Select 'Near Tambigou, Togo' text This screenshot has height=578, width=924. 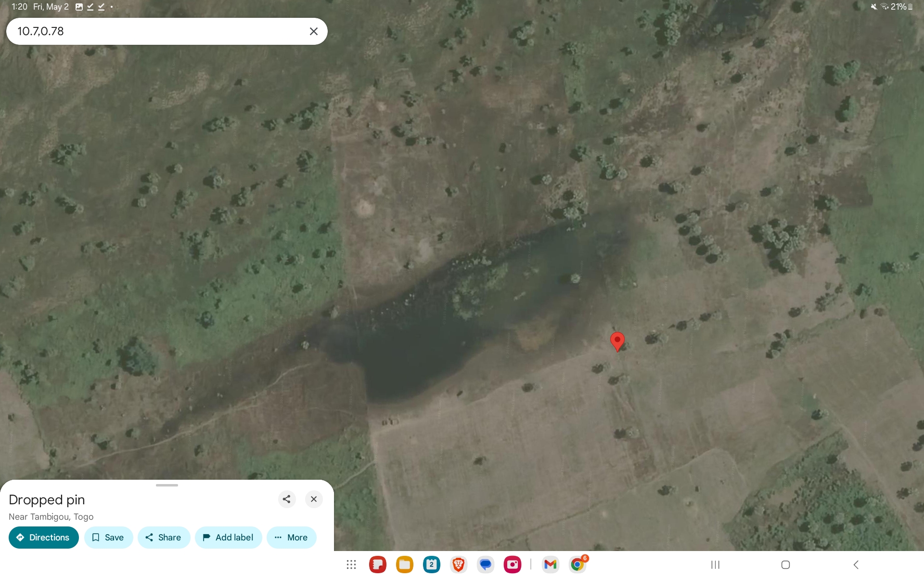[51, 517]
